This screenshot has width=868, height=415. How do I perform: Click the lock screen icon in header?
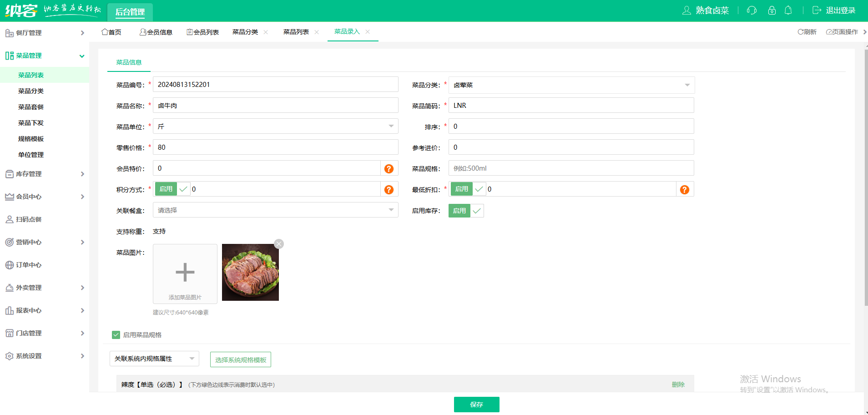(772, 10)
